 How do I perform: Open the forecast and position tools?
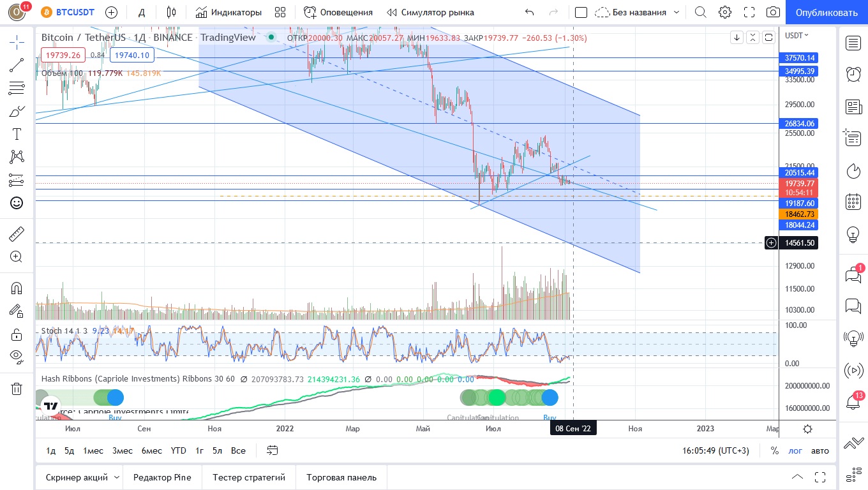[17, 180]
